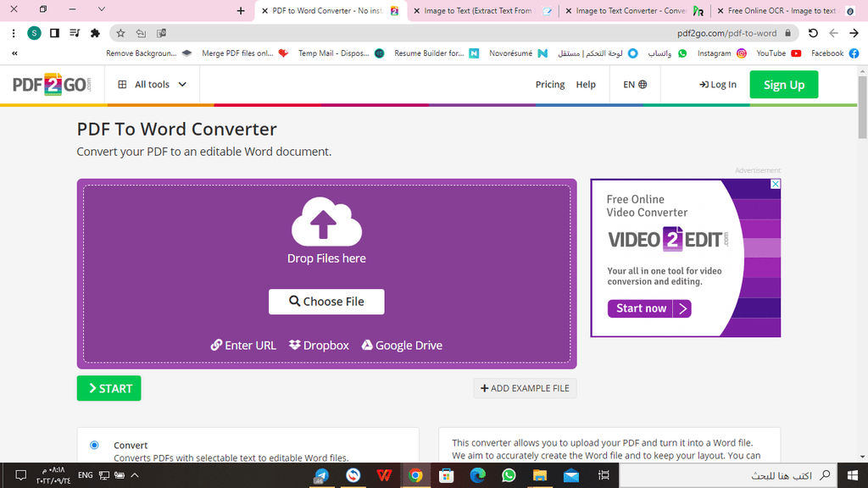868x488 pixels.
Task: Open the YouTube bookmark
Action: [x=778, y=53]
